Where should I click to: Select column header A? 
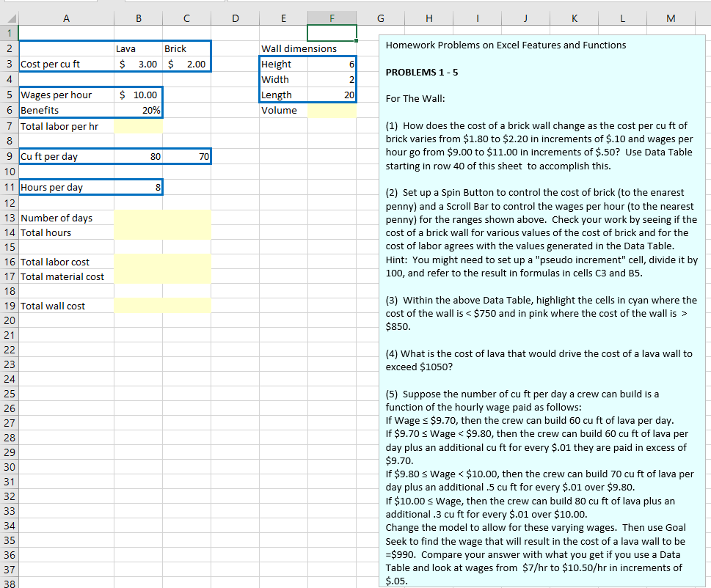(x=65, y=18)
